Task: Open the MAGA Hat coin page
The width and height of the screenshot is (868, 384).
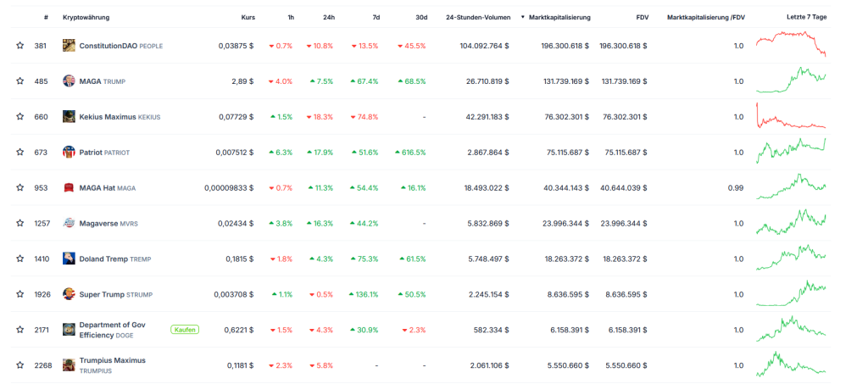Action: pyautogui.click(x=108, y=187)
